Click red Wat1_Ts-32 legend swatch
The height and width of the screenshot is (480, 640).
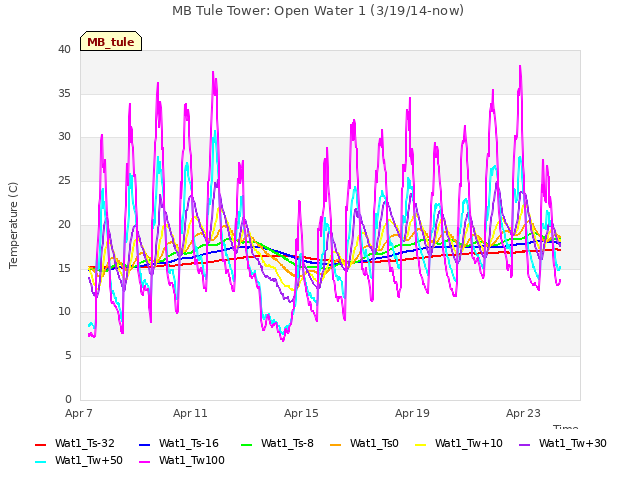[41, 444]
